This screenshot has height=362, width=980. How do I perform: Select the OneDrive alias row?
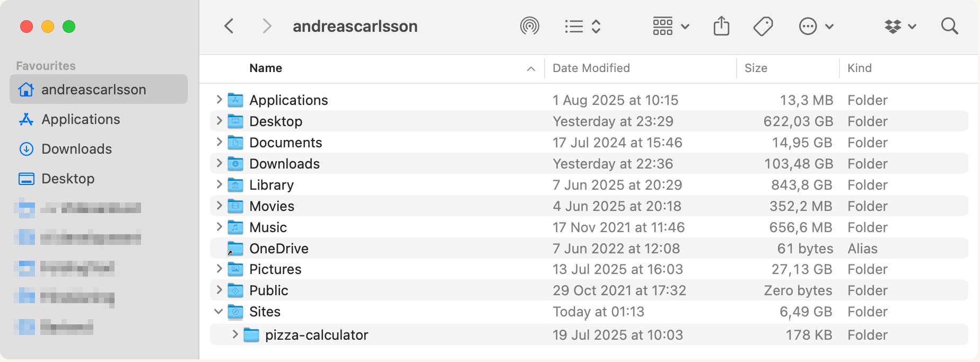[x=589, y=248]
